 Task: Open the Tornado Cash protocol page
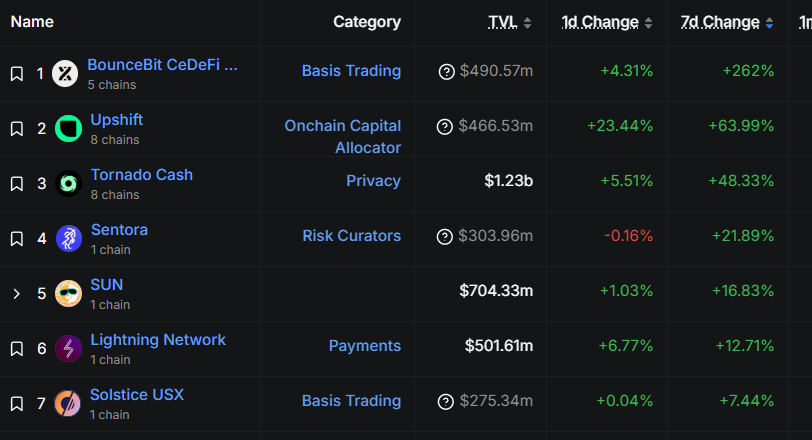142,175
